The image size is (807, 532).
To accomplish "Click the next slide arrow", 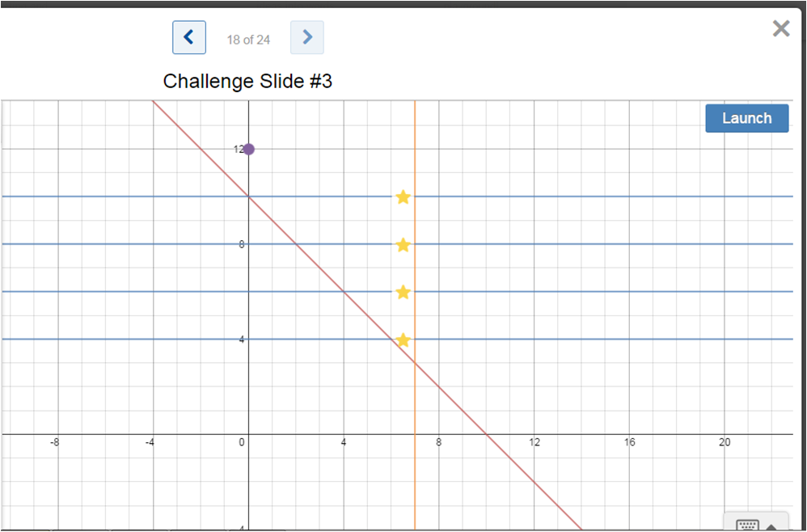I will point(306,37).
